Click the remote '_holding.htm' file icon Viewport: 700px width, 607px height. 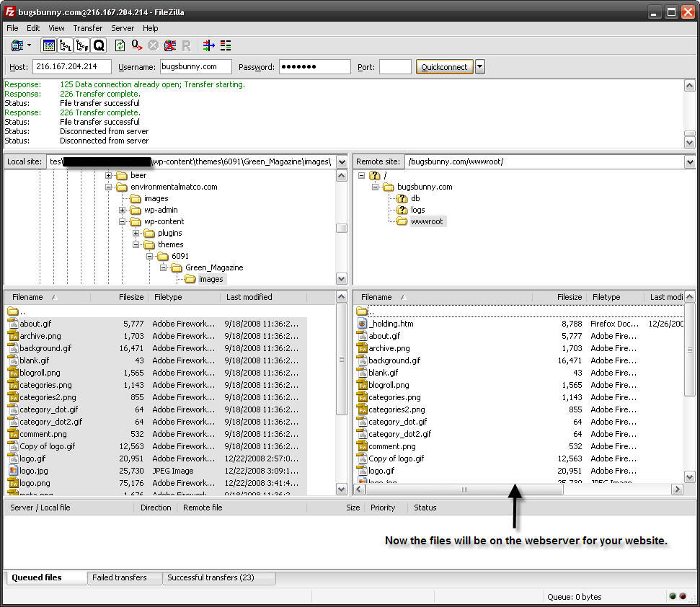pyautogui.click(x=362, y=324)
